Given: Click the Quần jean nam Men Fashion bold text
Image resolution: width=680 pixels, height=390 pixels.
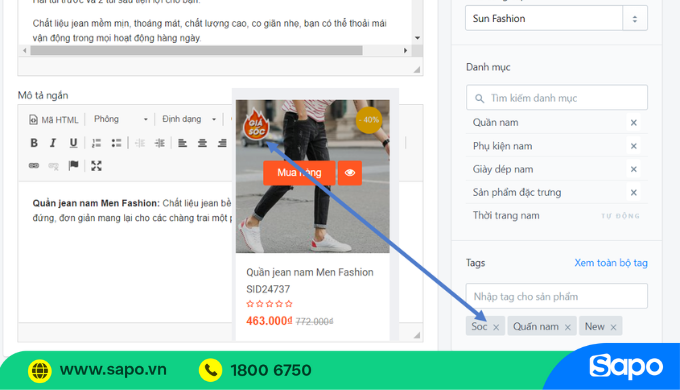Looking at the screenshot, I should pos(96,203).
